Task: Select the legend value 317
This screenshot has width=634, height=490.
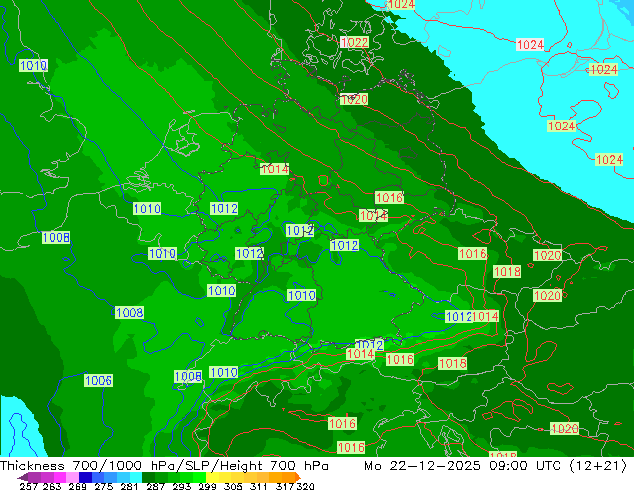Action: pyautogui.click(x=285, y=486)
